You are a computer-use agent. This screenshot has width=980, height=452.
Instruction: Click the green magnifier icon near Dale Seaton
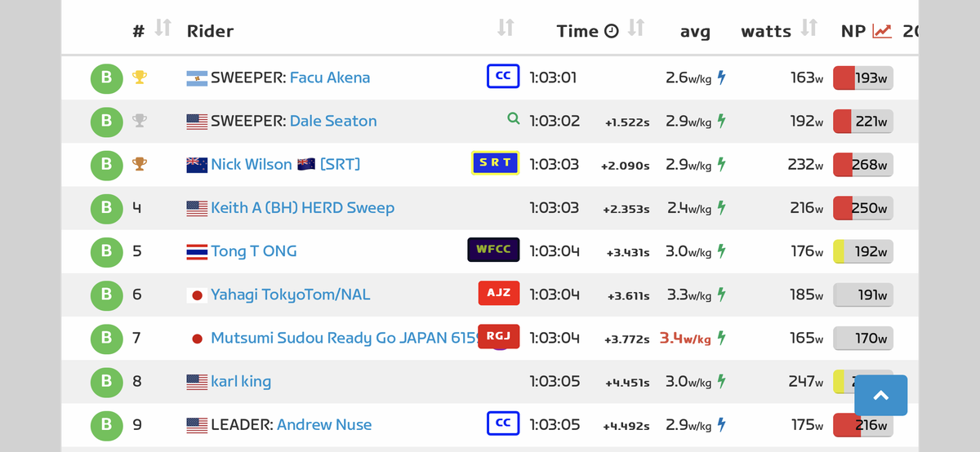[x=513, y=119]
